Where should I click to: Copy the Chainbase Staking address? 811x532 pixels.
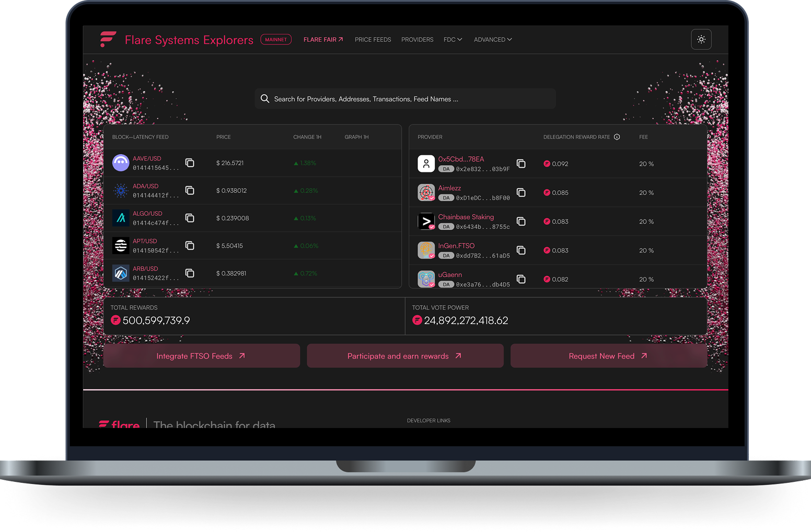[521, 222]
